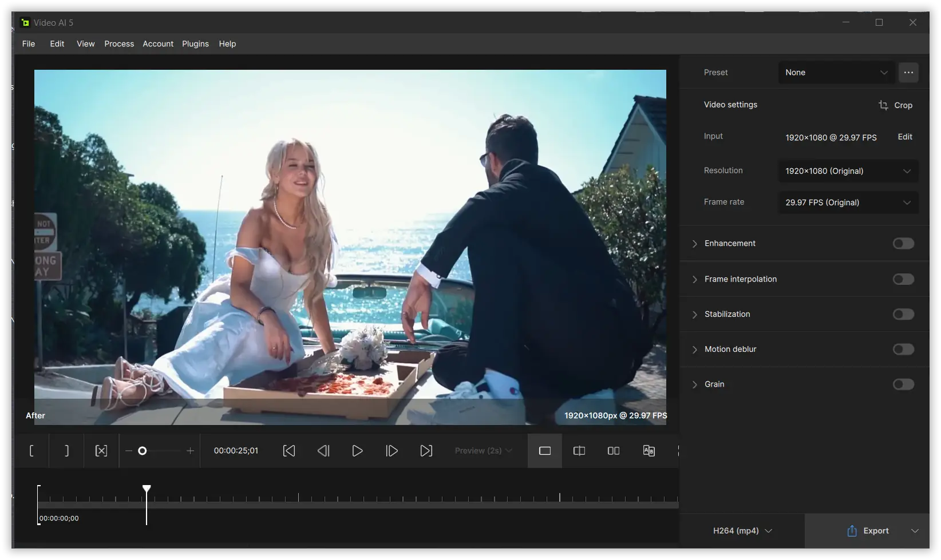Click Edit next to Input resolution
The image size is (941, 560).
(x=904, y=137)
